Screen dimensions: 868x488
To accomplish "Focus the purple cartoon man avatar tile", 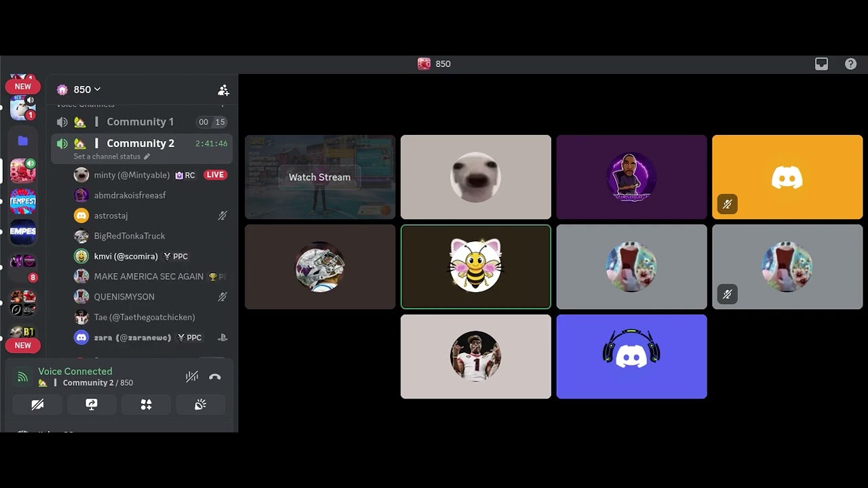I will click(631, 177).
